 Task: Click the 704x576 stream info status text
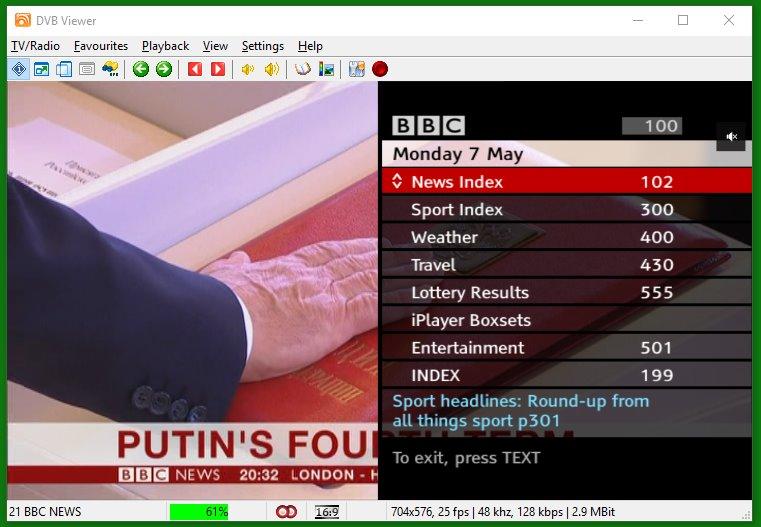tap(503, 512)
